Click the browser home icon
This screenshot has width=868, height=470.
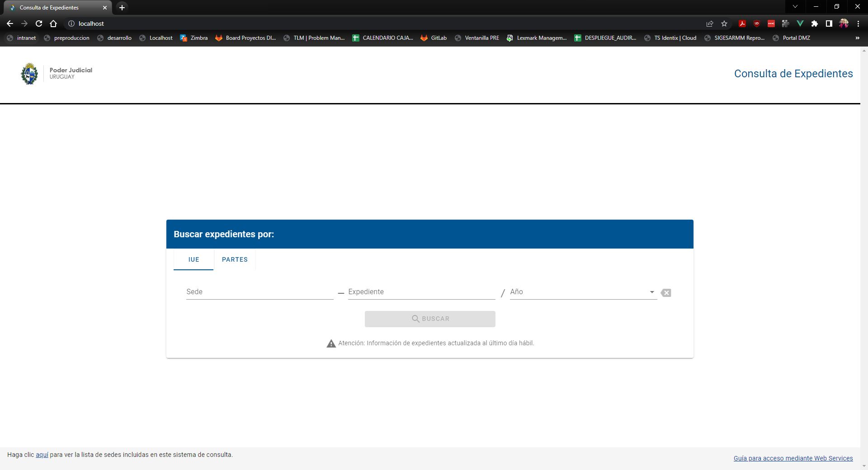[x=53, y=23]
